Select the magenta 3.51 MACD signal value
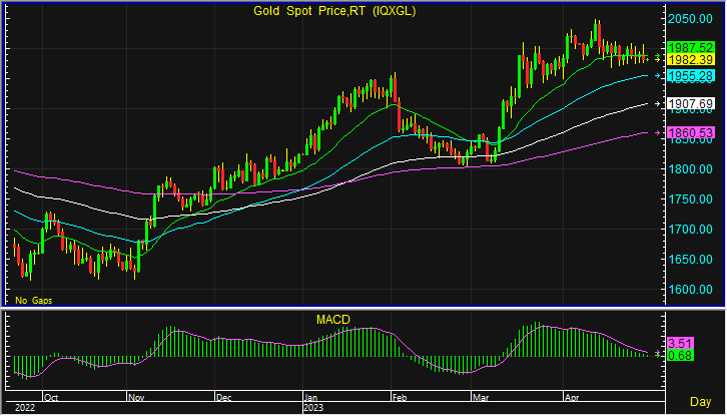727x416 pixels. click(x=682, y=343)
